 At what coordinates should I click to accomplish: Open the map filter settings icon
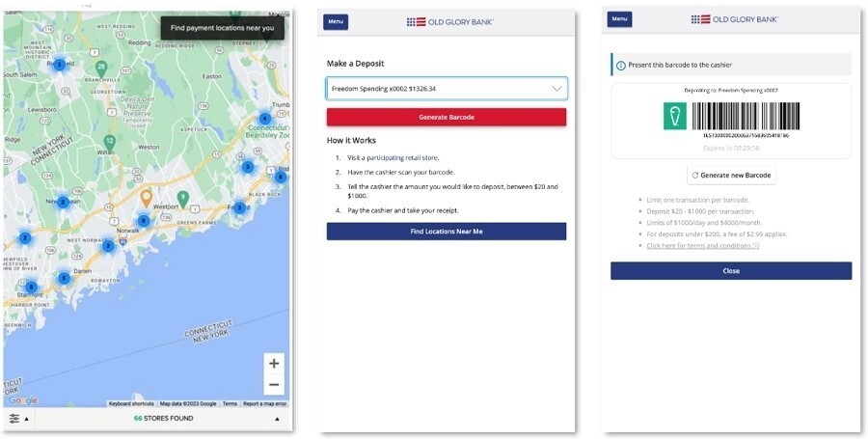coord(14,419)
